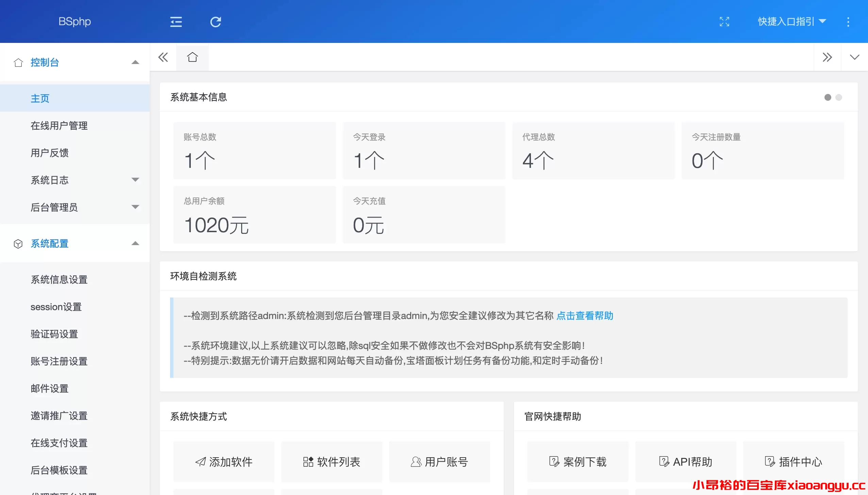Select the 添加软件 shortcut
The height and width of the screenshot is (495, 868).
[x=223, y=462]
